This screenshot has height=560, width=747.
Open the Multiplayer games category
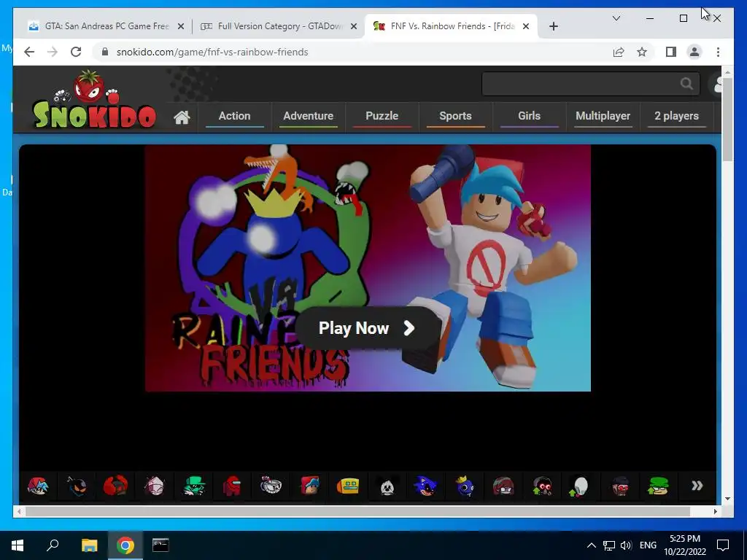(x=603, y=116)
